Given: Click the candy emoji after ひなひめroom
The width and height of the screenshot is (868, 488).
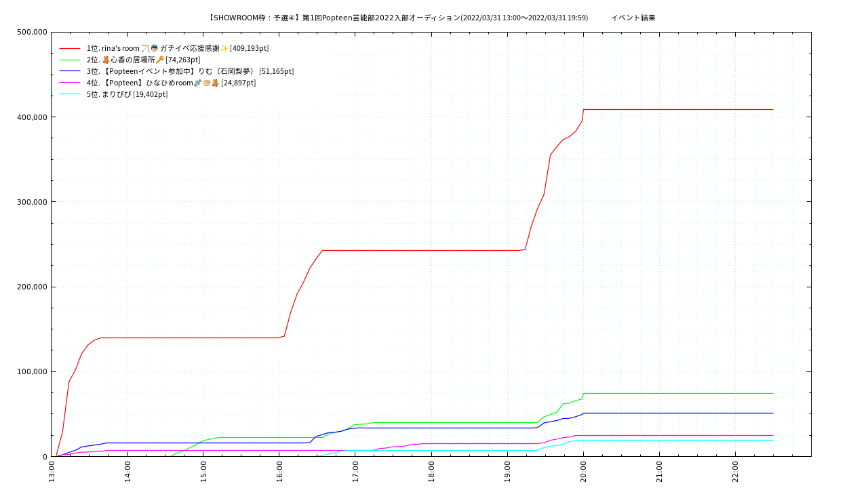Looking at the screenshot, I should tap(198, 83).
